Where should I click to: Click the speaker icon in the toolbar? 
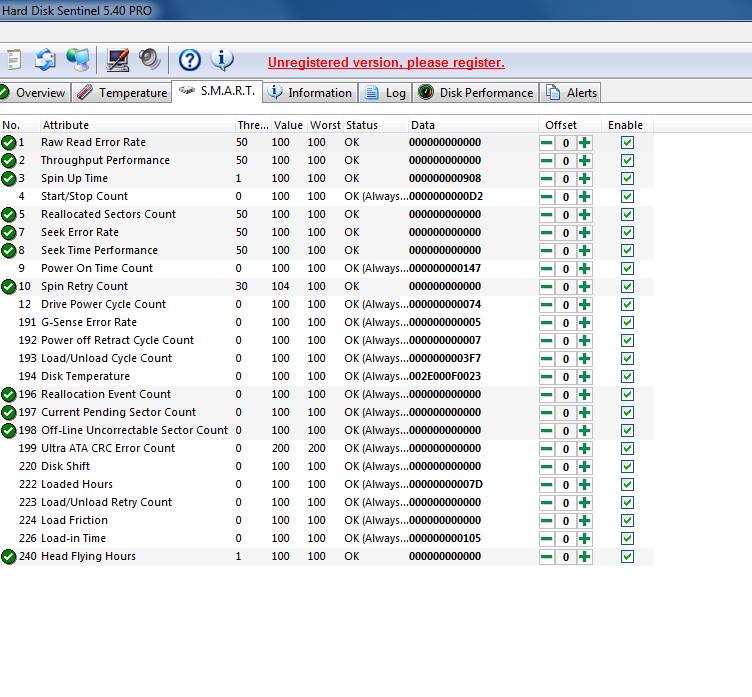point(150,60)
